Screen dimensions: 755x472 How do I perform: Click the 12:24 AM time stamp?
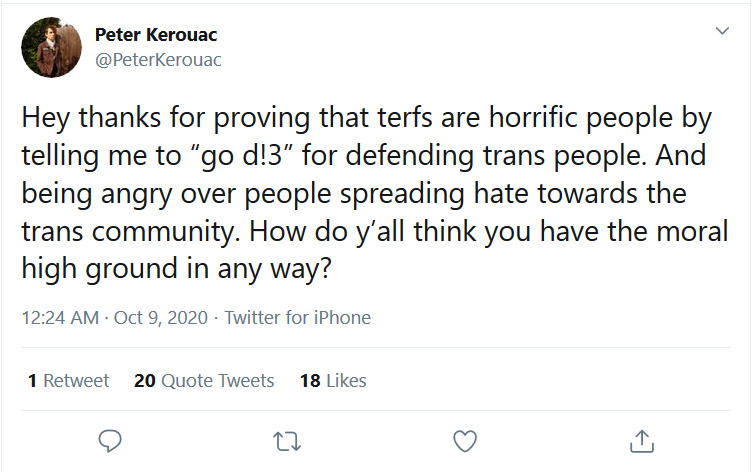click(60, 318)
